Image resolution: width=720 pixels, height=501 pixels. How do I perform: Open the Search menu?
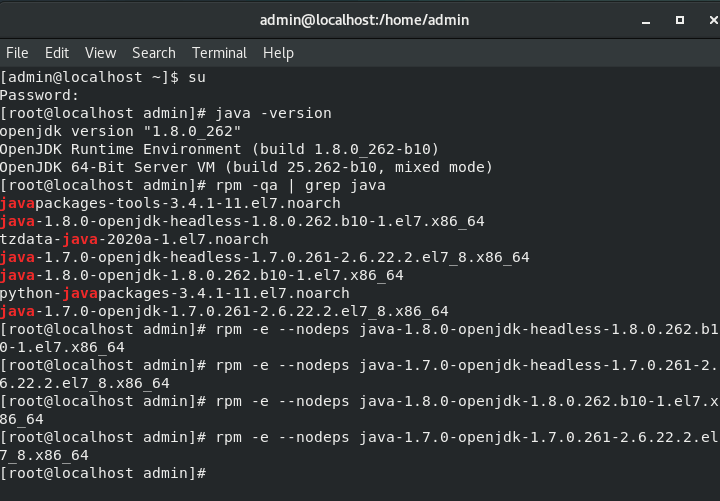coord(153,53)
